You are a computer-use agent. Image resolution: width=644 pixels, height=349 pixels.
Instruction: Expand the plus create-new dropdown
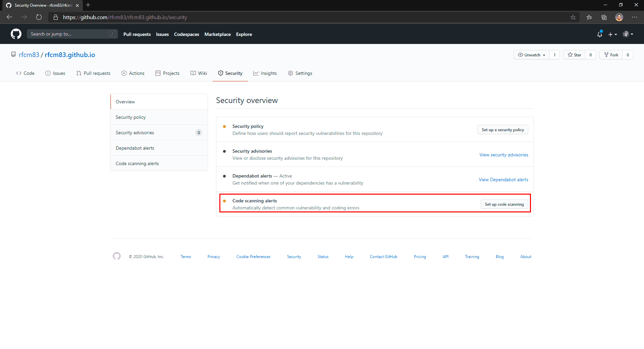coord(612,34)
